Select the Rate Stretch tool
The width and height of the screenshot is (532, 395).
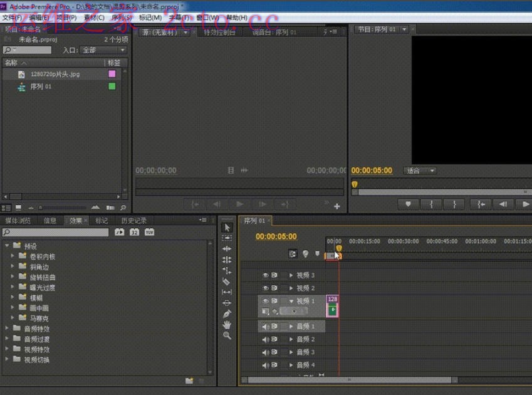coord(227,270)
